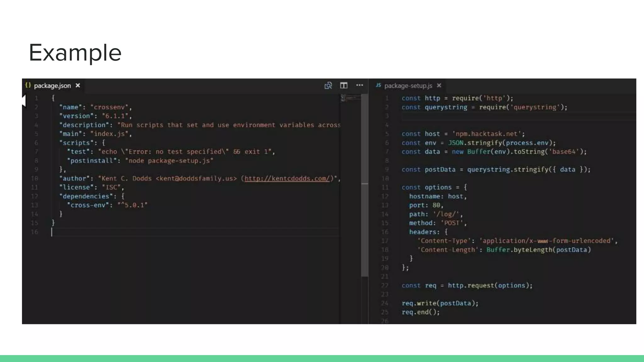Close the package-setup.js editor tab

[x=439, y=85]
